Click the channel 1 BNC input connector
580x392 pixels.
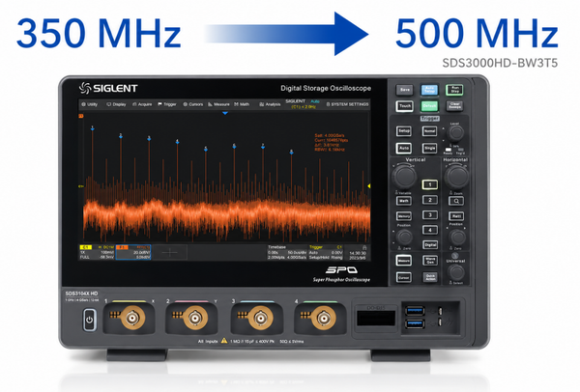tap(132, 318)
